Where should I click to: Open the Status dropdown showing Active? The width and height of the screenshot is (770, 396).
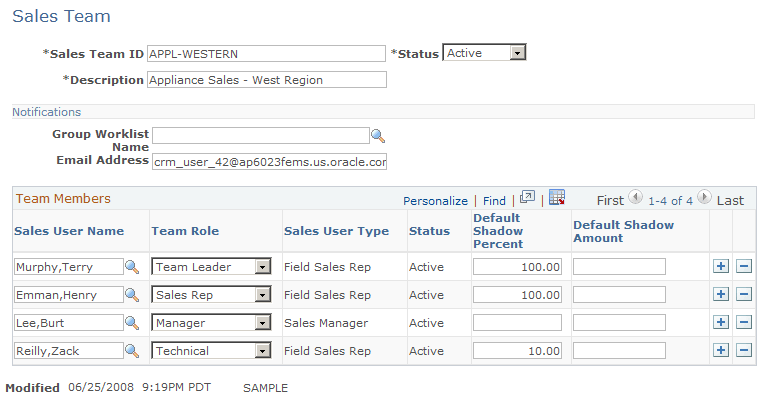[x=484, y=53]
